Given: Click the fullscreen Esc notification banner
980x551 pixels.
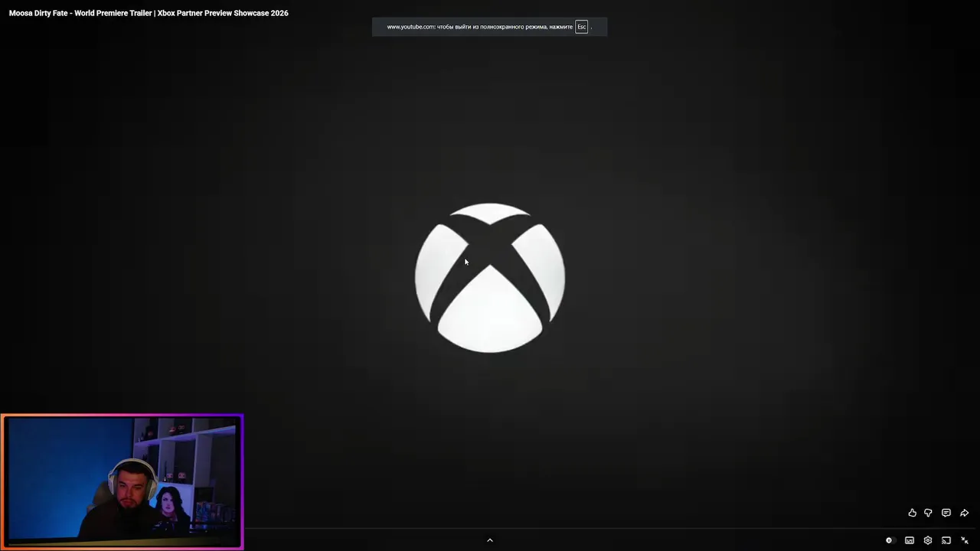Looking at the screenshot, I should coord(489,27).
